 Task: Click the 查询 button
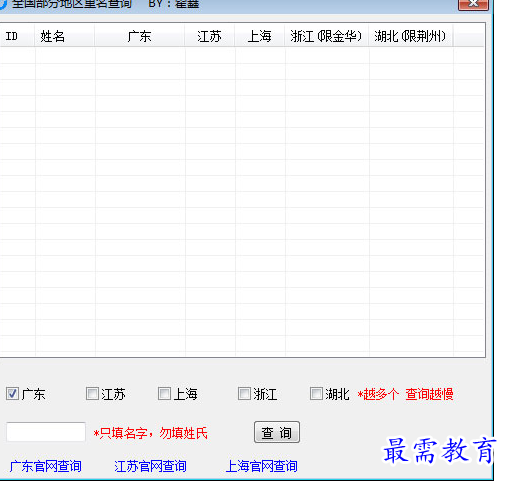277,432
